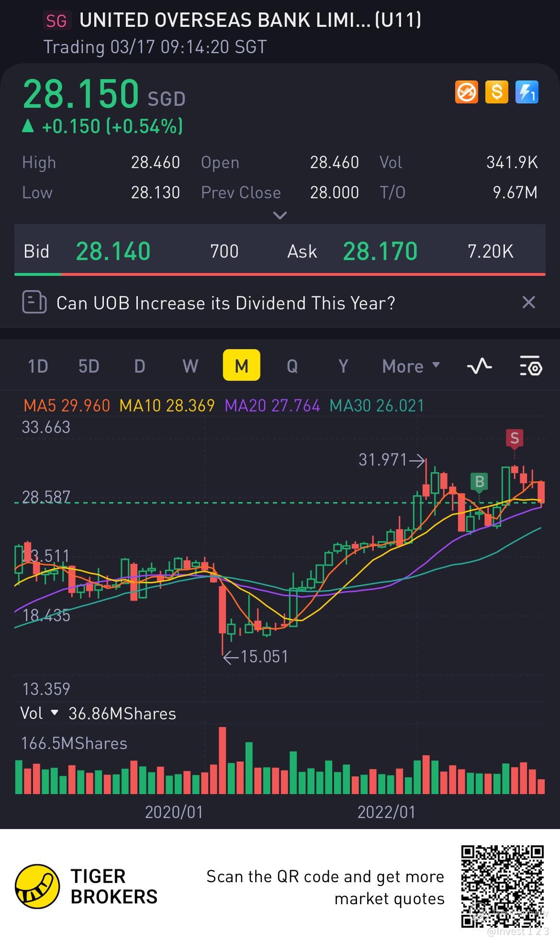Tap the ask size 7.20K

click(x=490, y=251)
